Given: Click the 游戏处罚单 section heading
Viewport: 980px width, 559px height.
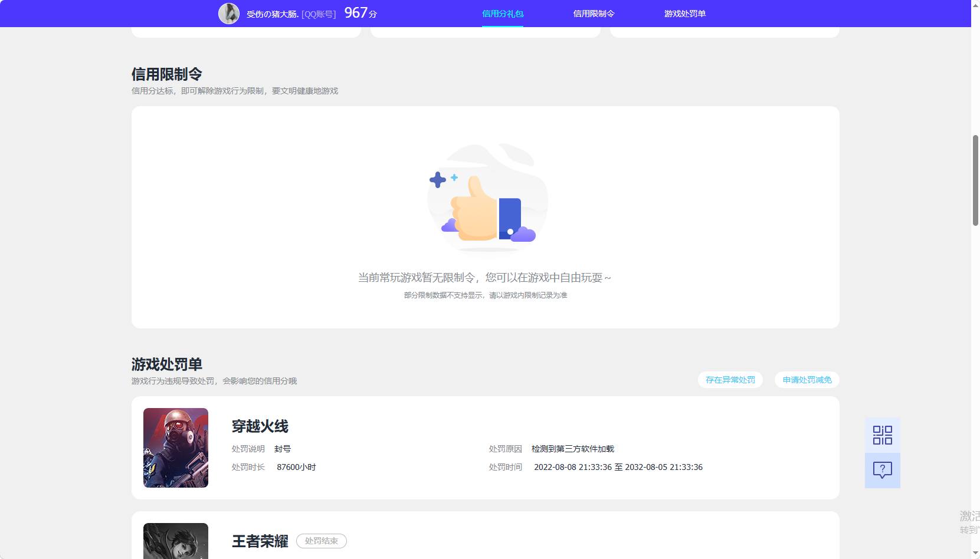Looking at the screenshot, I should 167,364.
